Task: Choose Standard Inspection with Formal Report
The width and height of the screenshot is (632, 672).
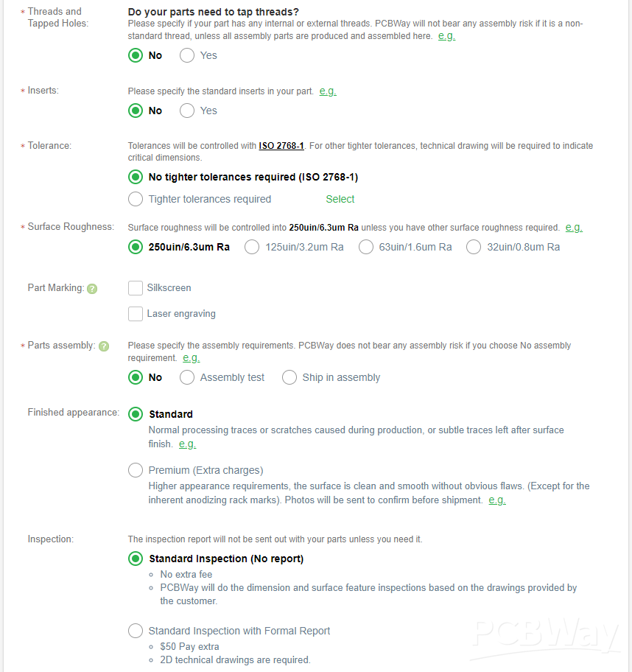Action: pos(136,631)
